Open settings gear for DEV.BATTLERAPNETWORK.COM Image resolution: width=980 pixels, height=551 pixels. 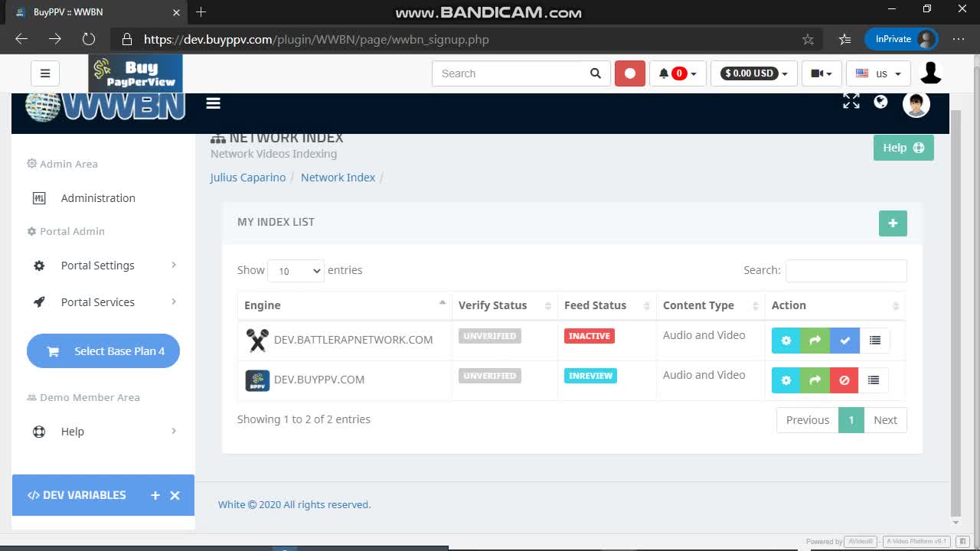click(x=786, y=341)
